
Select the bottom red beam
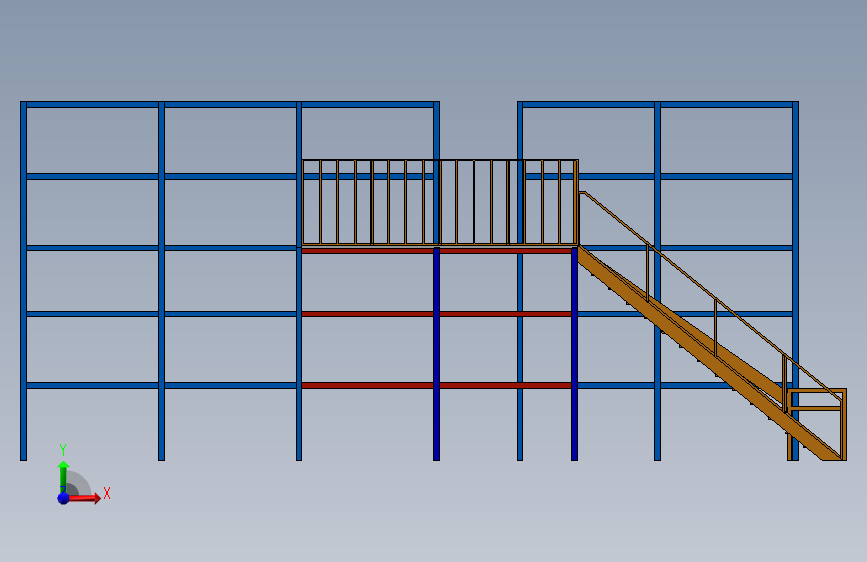(x=437, y=385)
